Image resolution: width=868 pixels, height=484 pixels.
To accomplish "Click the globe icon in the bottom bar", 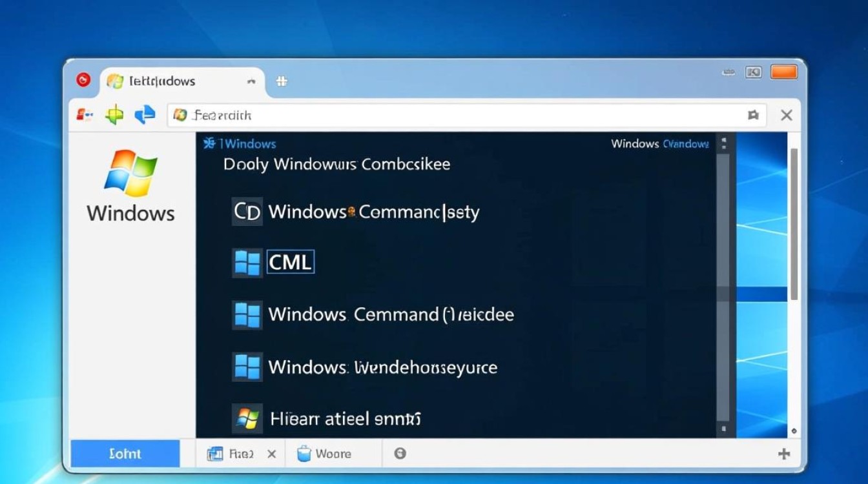I will pyautogui.click(x=400, y=453).
